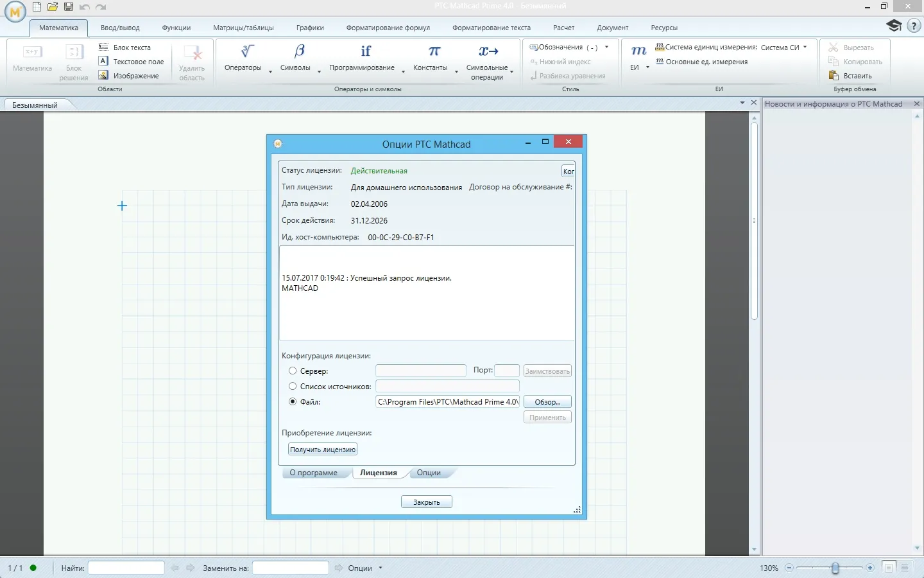
Task: Open the Матрицы/таблицы ribbon tab
Action: (243, 28)
